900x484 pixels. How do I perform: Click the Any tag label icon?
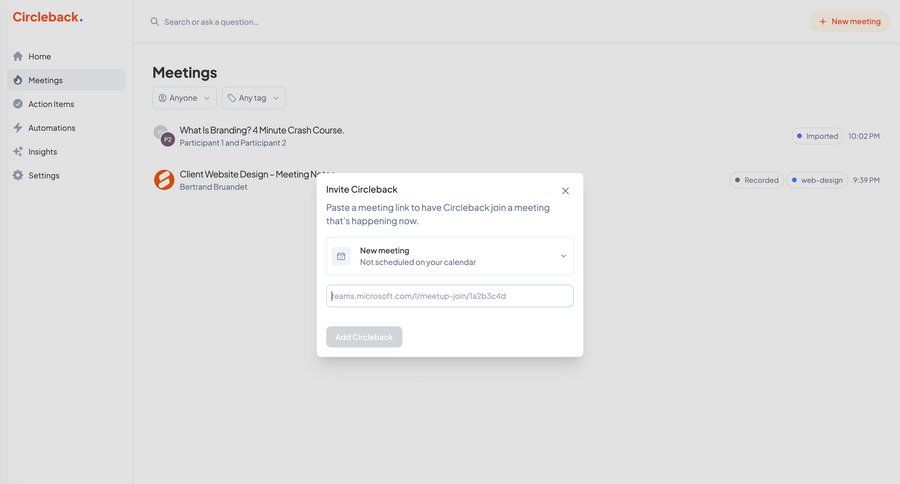232,98
